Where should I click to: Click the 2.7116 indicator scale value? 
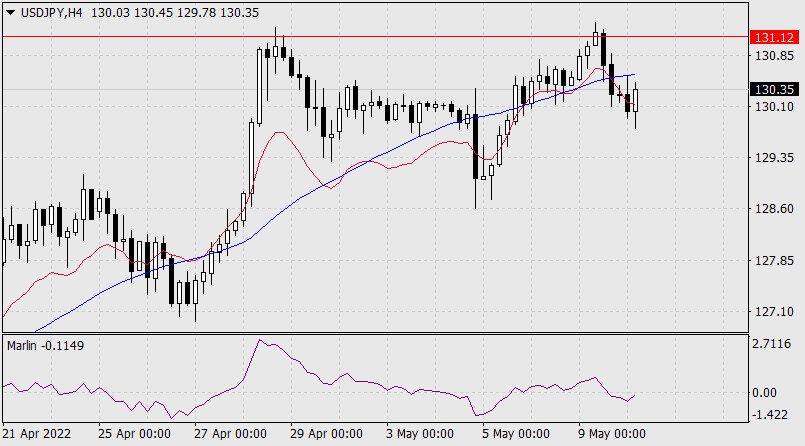[772, 344]
